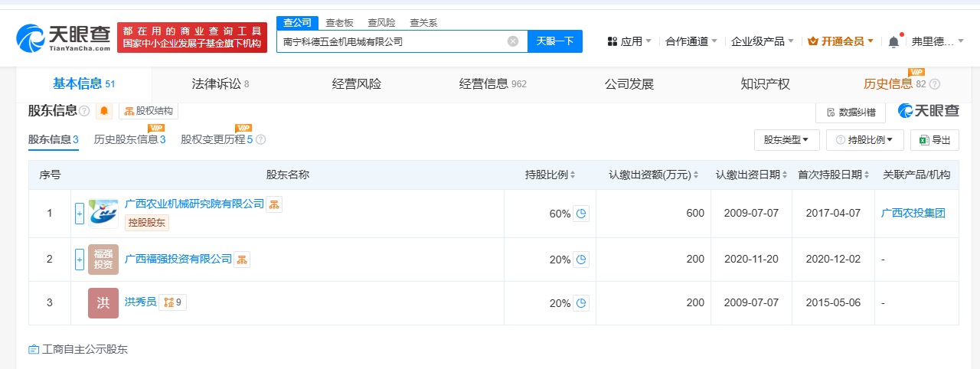Open the 应用 dropdown menu
Screen dimensions: 980x369
[629, 41]
